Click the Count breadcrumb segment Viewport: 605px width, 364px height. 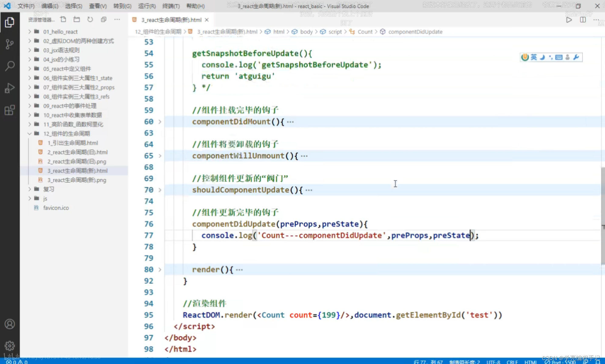click(365, 32)
